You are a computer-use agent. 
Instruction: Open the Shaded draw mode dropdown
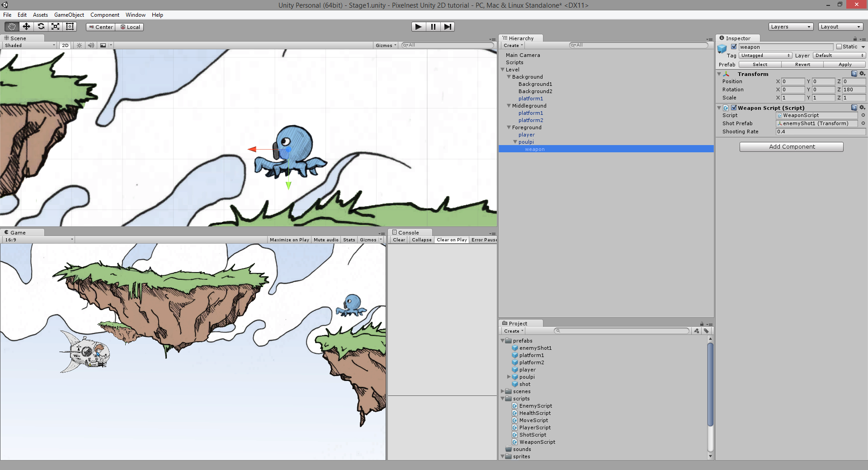30,45
